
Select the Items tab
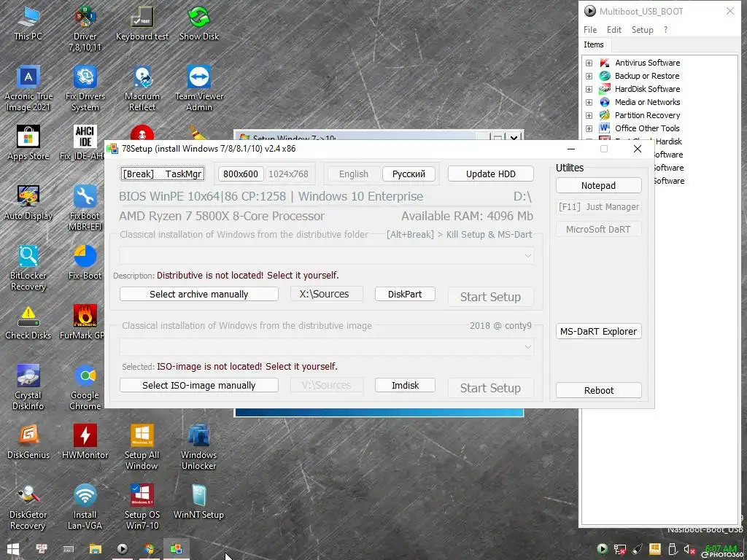594,44
